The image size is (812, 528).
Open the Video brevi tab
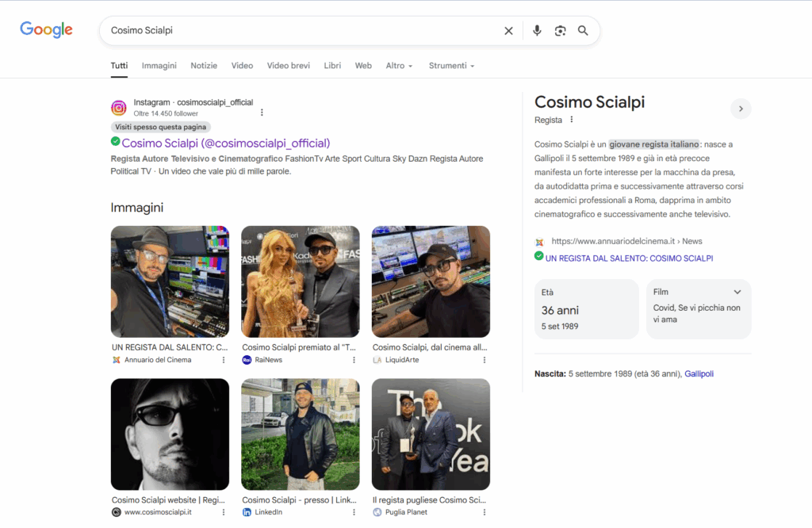coord(288,66)
